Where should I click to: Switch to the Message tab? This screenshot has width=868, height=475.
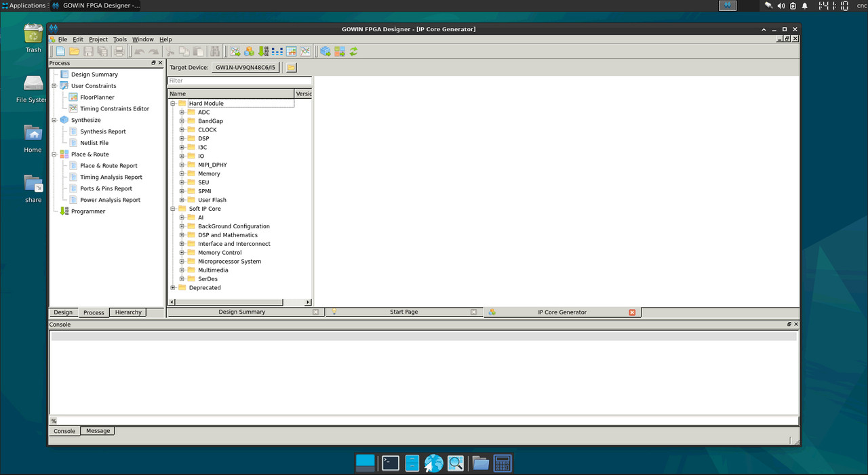point(98,431)
